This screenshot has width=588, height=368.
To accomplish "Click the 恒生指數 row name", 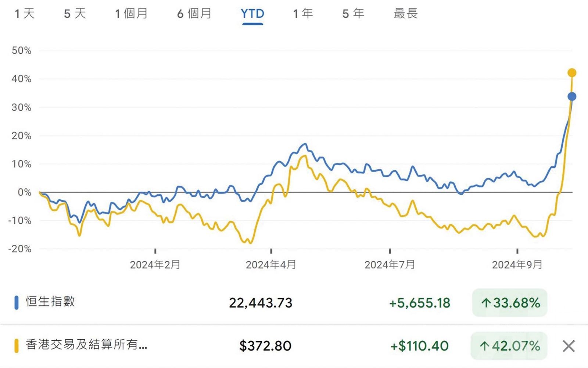I will pyautogui.click(x=50, y=301).
